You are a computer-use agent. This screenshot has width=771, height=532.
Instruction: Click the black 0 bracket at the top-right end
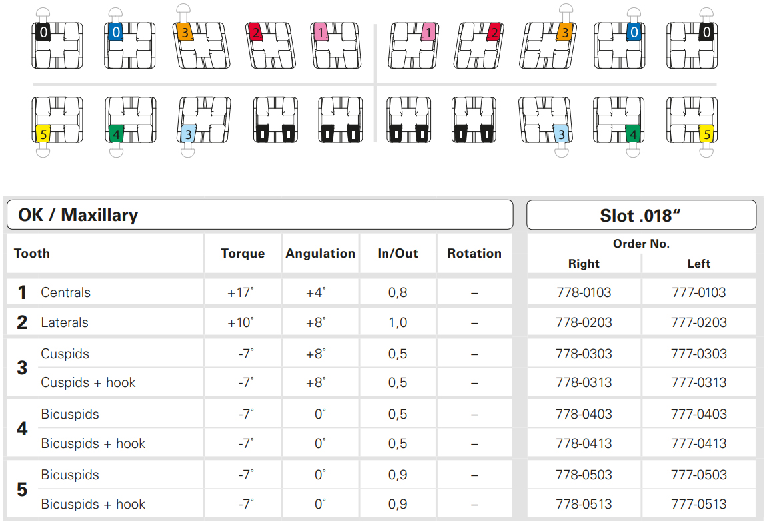(x=692, y=45)
